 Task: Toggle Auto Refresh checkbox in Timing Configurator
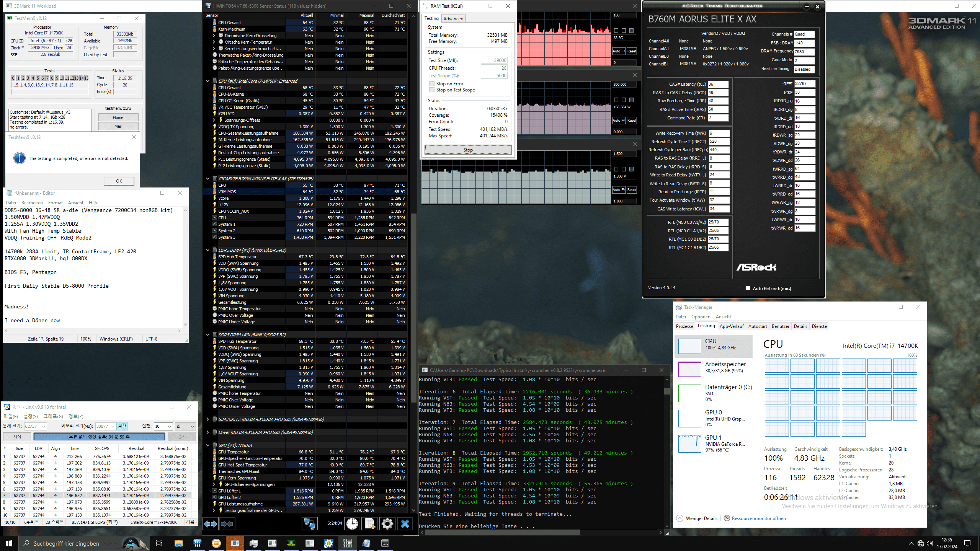tap(748, 288)
